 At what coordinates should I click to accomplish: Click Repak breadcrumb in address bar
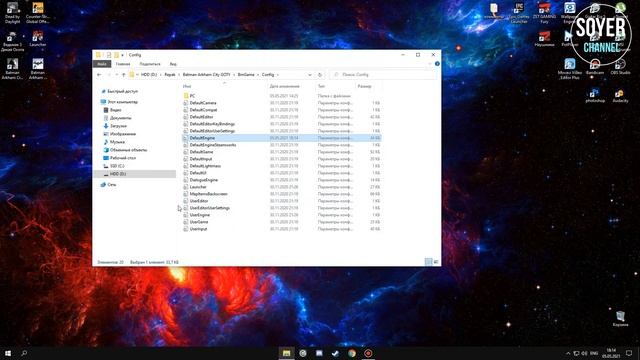coord(170,75)
